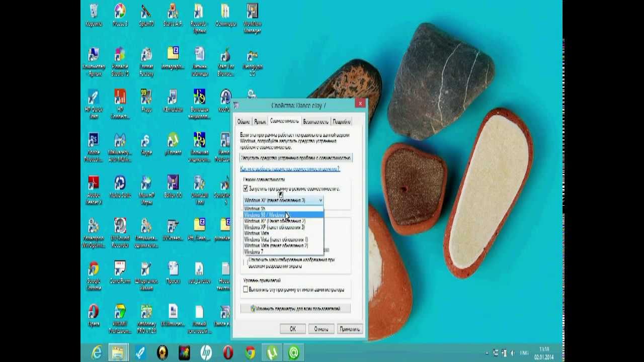
Task: Select the Nokia Suite desktop icon
Action: [x=120, y=187]
